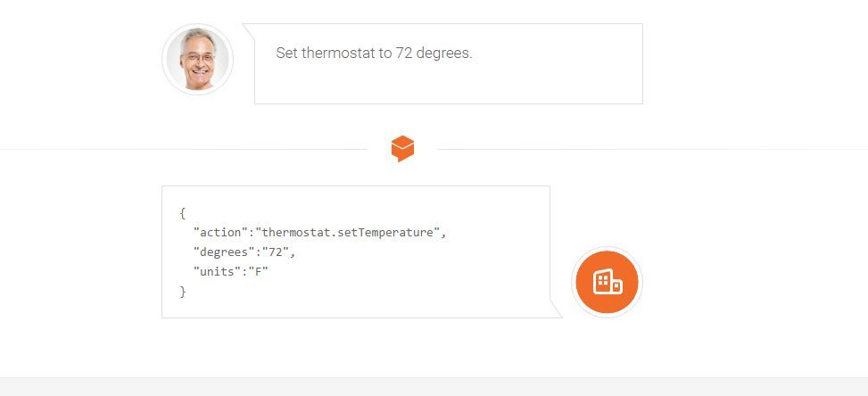Click the word "Set" in user message

coord(286,54)
